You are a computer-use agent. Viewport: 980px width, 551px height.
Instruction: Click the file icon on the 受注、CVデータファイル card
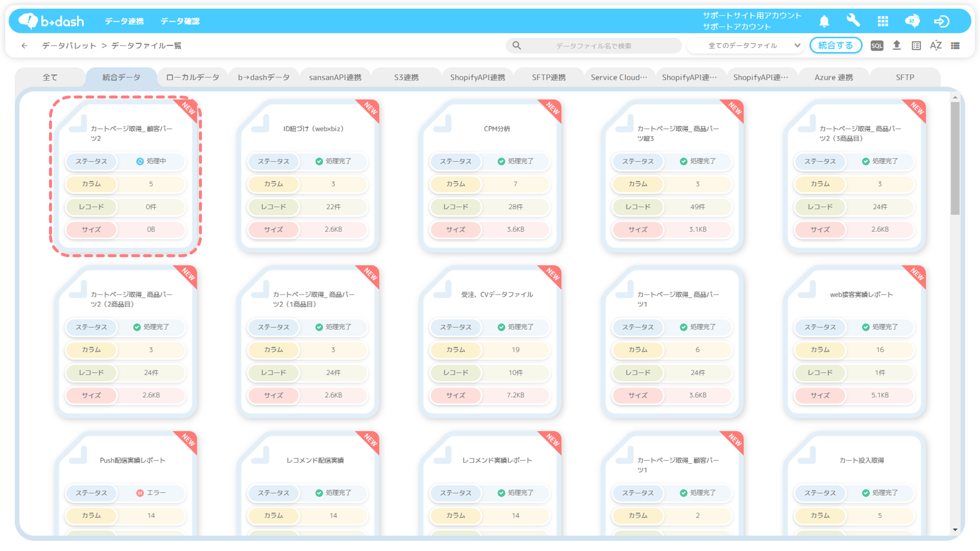(442, 289)
